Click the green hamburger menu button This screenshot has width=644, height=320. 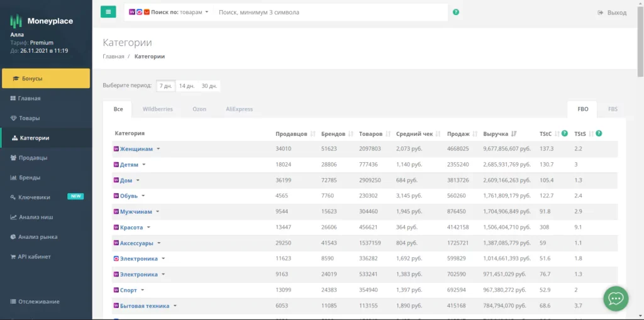point(108,12)
